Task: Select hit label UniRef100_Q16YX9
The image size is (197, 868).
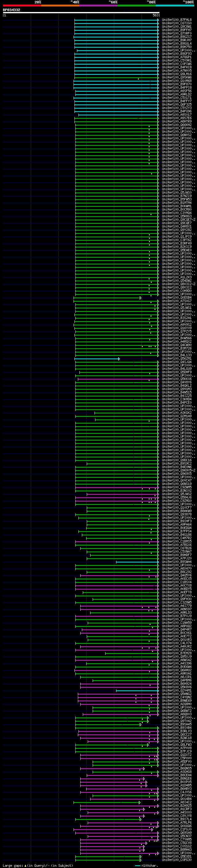Action: [177, 328]
